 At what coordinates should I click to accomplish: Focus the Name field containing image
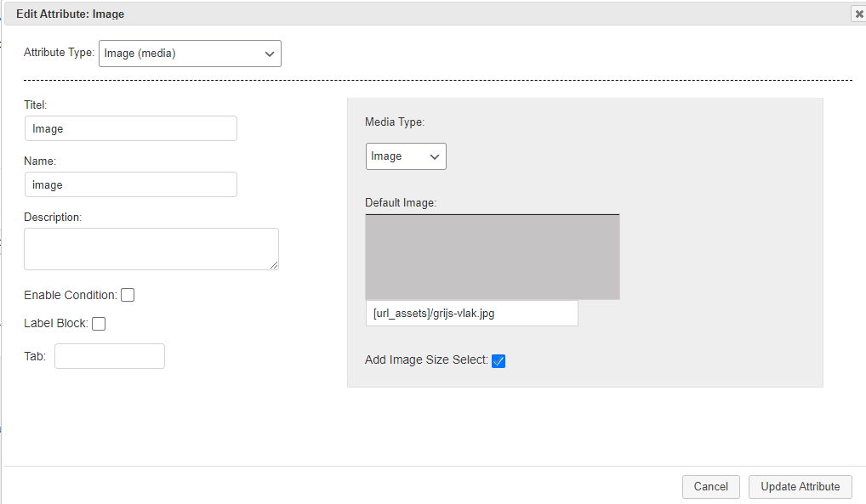coord(131,185)
